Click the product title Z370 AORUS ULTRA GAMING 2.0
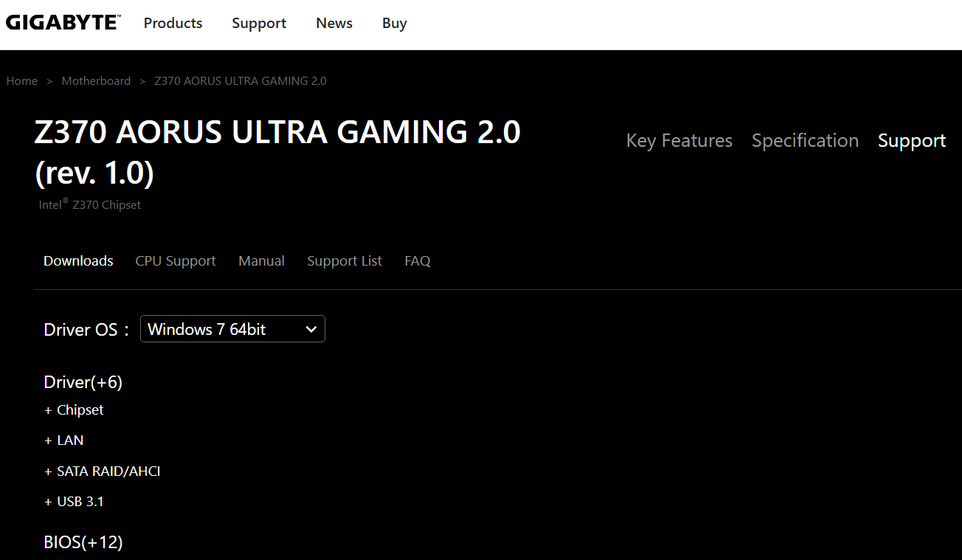 (277, 153)
